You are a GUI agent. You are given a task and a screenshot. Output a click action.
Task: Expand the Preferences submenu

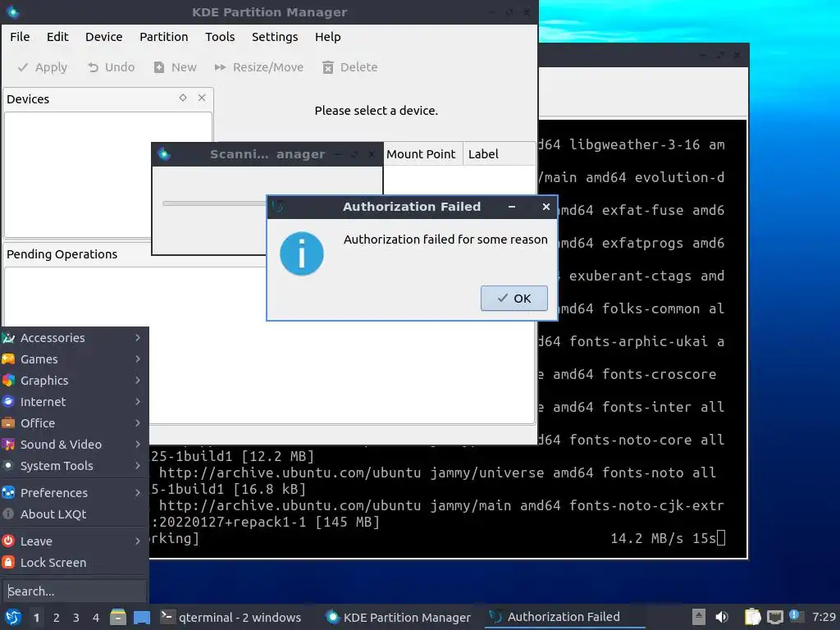tap(75, 493)
